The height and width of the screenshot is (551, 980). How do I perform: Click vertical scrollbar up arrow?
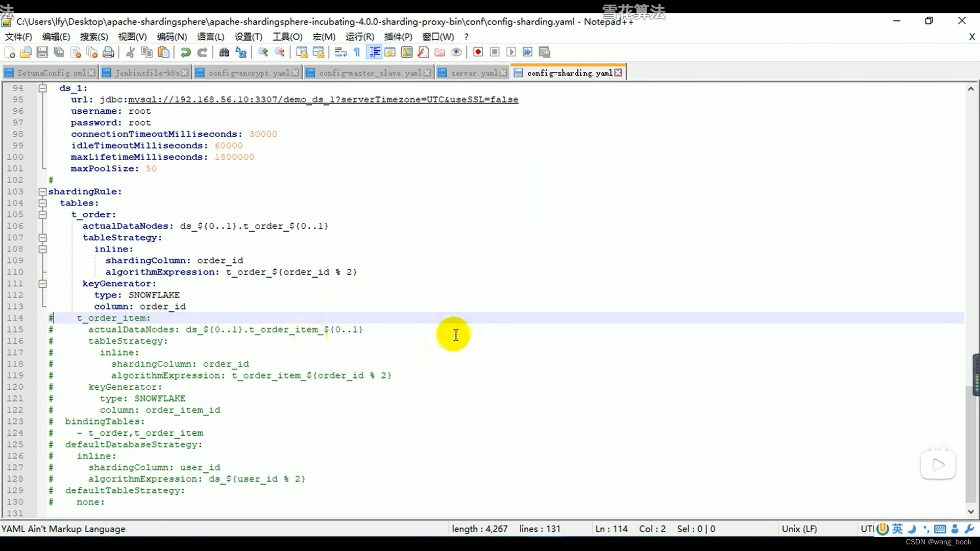coord(971,89)
